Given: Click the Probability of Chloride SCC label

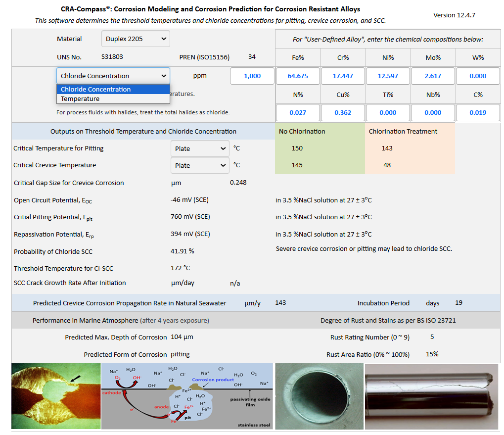Looking at the screenshot, I should 53,251.
